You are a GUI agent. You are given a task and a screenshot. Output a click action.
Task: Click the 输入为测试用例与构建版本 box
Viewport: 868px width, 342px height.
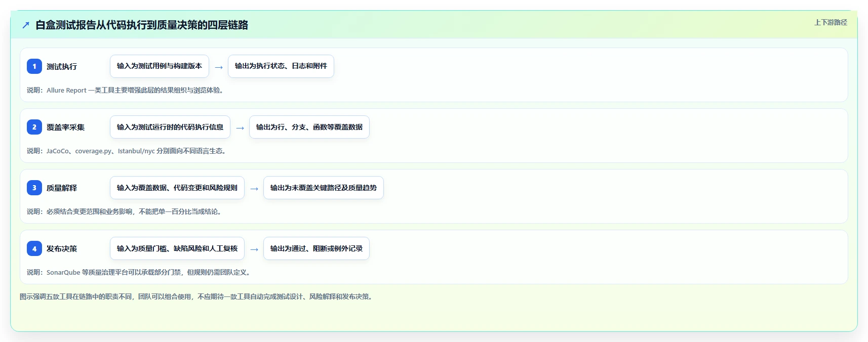click(x=160, y=66)
